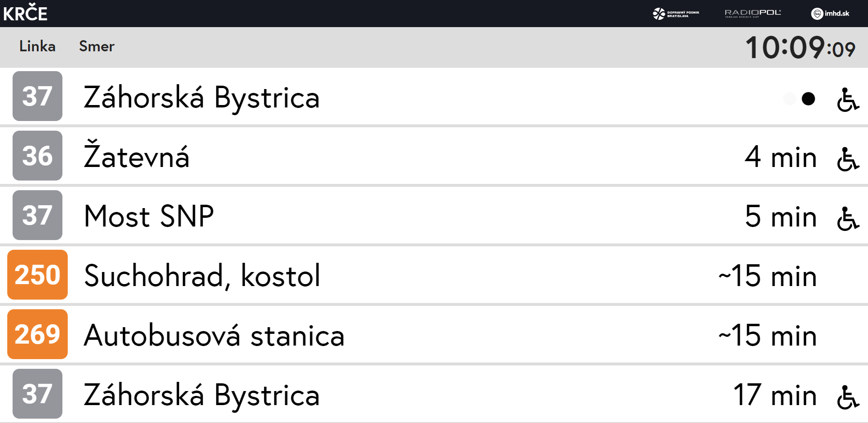868x423 pixels.
Task: Click wheelchair icon on first Záhorská Bystrica row
Action: pos(848,99)
